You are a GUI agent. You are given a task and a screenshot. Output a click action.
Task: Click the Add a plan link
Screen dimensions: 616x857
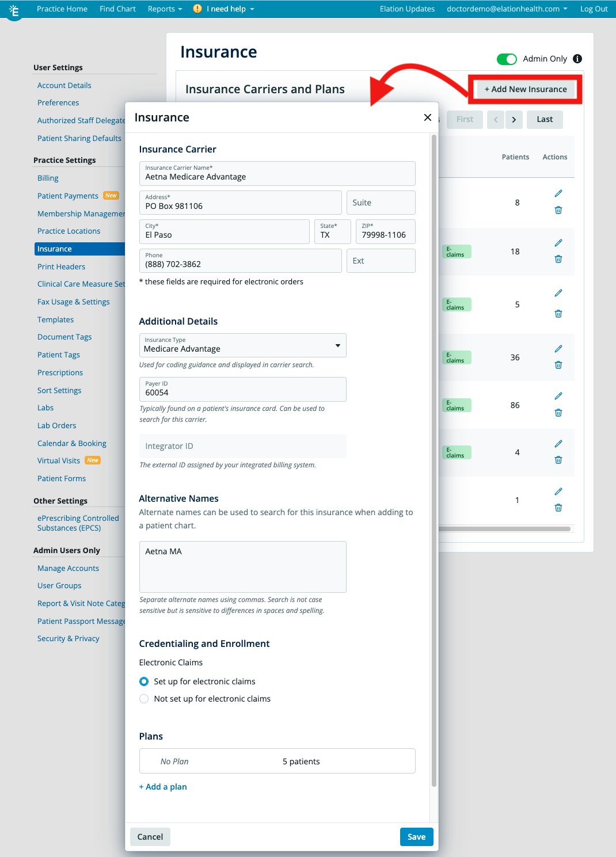[163, 786]
